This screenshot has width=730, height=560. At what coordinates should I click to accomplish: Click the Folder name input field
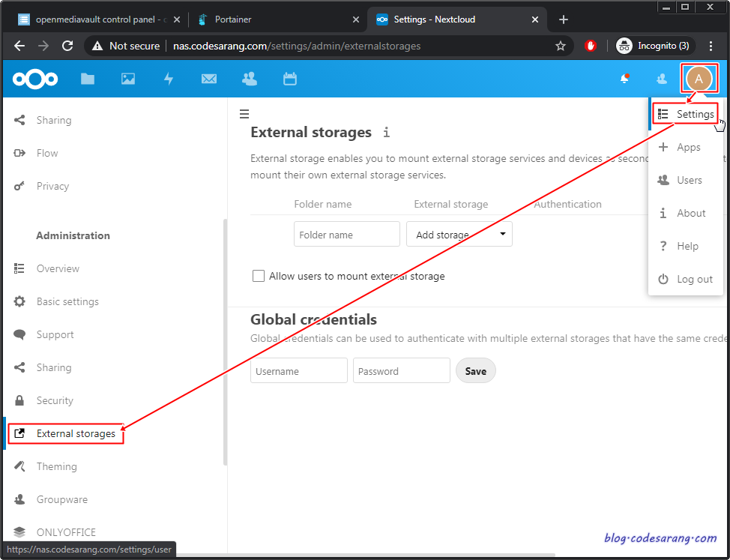click(347, 234)
